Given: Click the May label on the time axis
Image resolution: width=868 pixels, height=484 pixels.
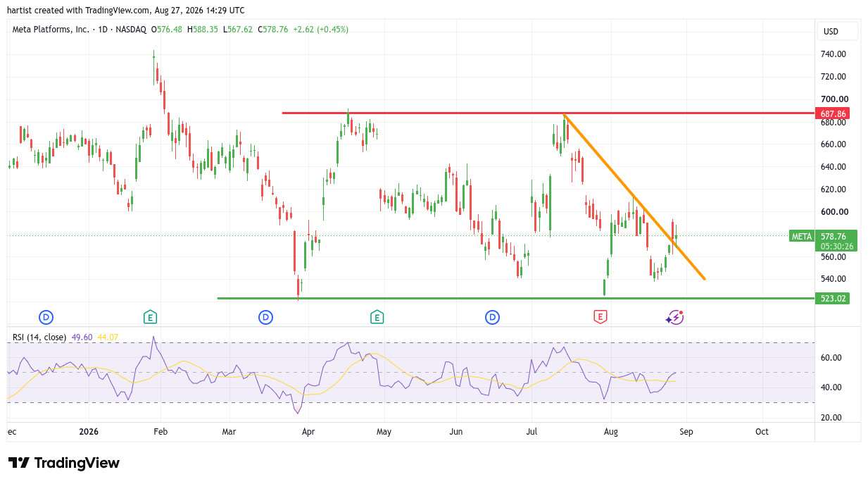Looking at the screenshot, I should coord(384,431).
